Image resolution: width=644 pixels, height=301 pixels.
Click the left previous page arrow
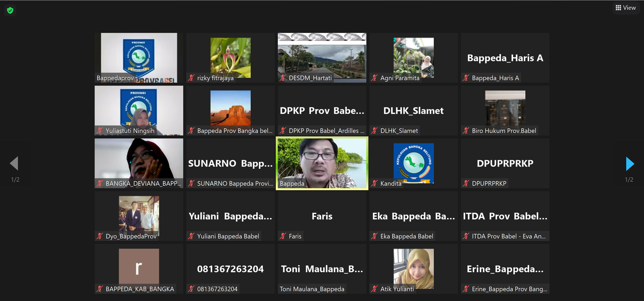tap(14, 163)
